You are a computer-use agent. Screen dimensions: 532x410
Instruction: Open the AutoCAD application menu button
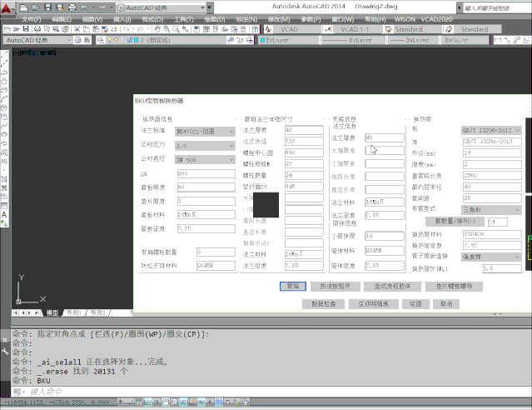click(9, 7)
